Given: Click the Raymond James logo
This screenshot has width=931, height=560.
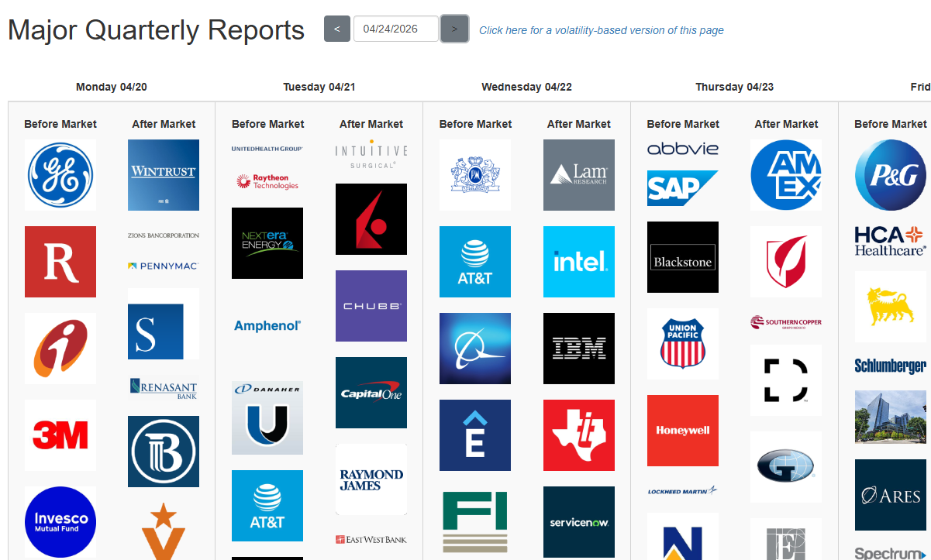Looking at the screenshot, I should (371, 479).
